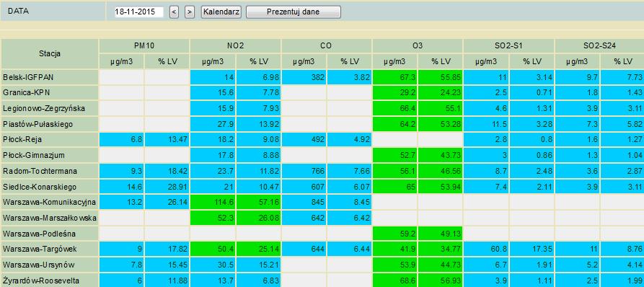This screenshot has width=644, height=287.
Task: Click PM10 percent value 28.91
Action: [167, 187]
